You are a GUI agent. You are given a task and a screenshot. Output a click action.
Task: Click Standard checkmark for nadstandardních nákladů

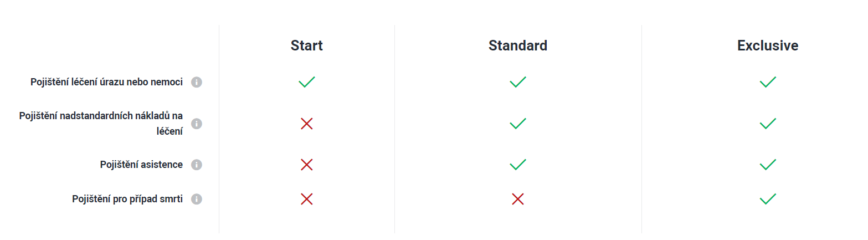point(518,124)
